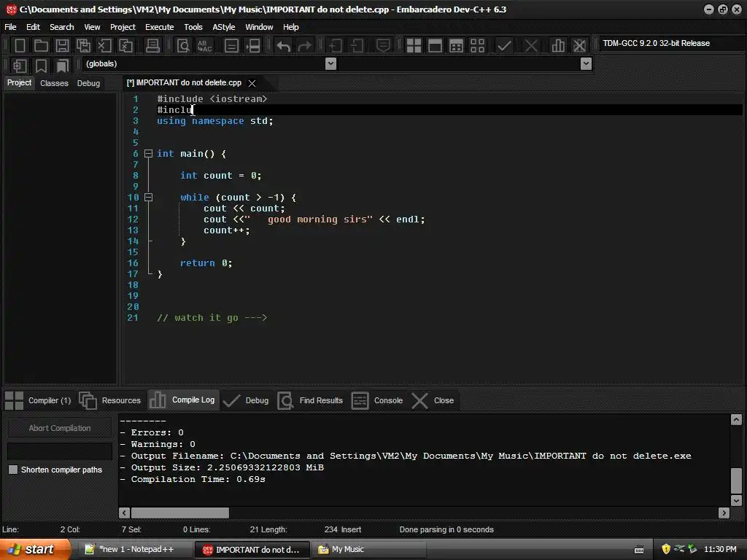Screen dimensions: 747x560
Task: Click the Profile analysis bar-chart icon
Action: pyautogui.click(x=558, y=46)
